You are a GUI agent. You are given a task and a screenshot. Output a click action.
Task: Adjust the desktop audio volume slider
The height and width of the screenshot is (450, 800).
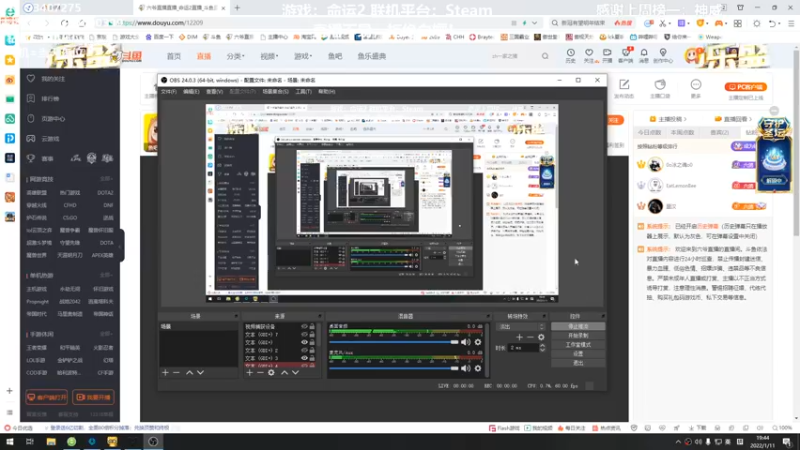coord(394,342)
